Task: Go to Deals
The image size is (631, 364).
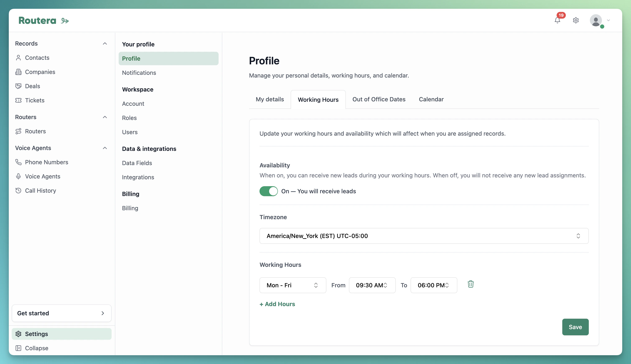Action: pos(32,86)
